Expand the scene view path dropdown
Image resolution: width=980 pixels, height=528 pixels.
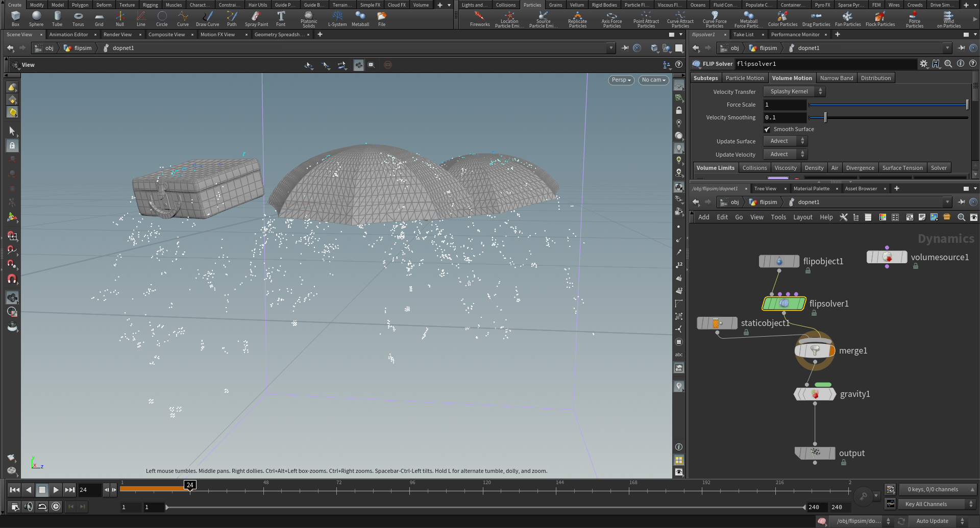[611, 48]
